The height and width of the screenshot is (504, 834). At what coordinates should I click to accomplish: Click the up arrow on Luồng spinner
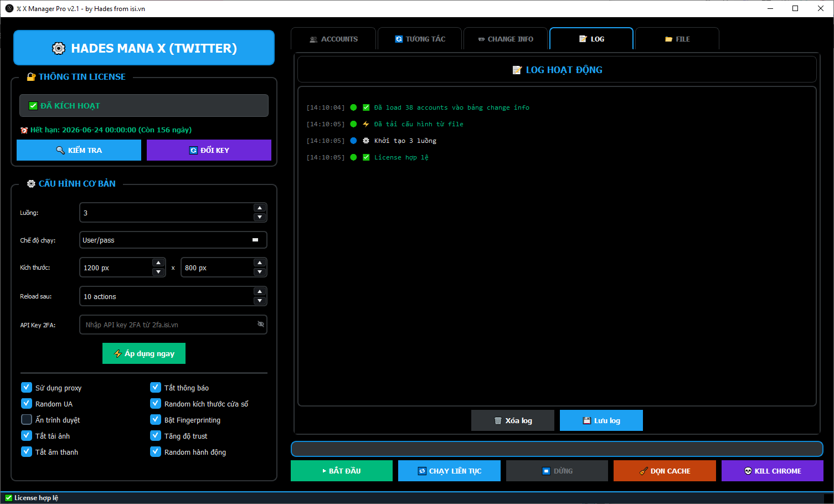[260, 208]
